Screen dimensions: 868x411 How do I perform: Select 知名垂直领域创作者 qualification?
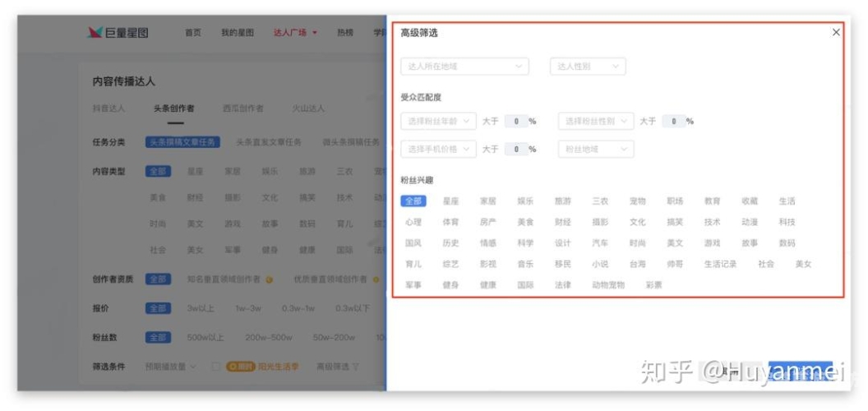(x=224, y=279)
